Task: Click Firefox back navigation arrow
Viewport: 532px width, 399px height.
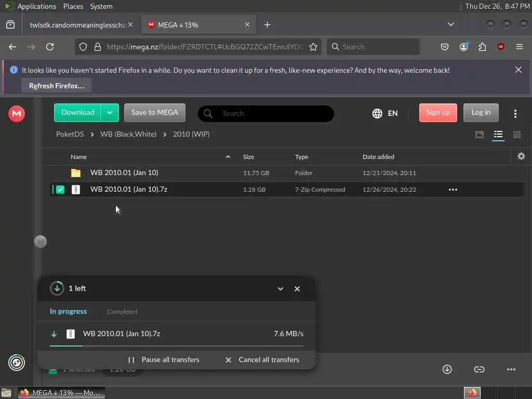Action: [x=12, y=47]
